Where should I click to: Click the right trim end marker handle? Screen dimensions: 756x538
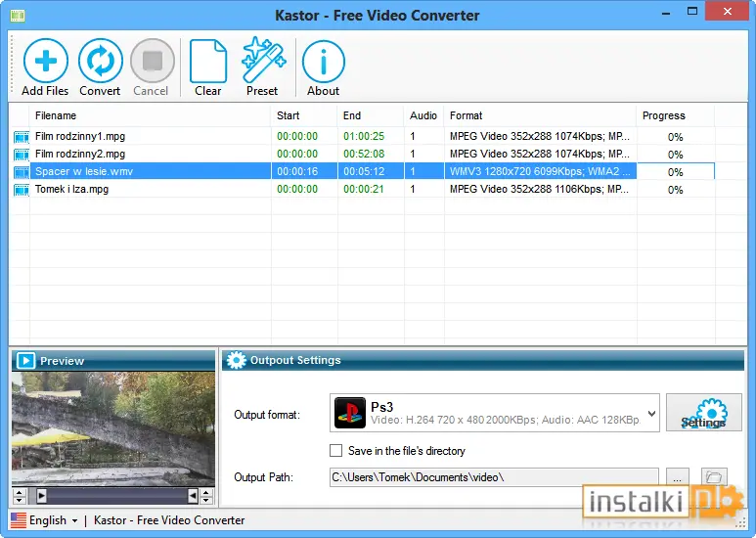click(x=193, y=496)
